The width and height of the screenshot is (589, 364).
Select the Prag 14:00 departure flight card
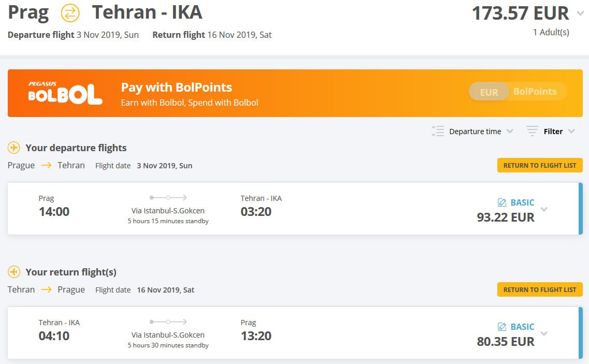tap(295, 209)
